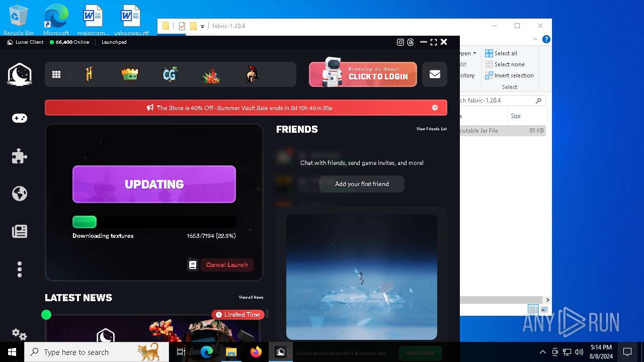Toggle Lunar Client fullscreen mode
This screenshot has height=362, width=644.
point(434,42)
